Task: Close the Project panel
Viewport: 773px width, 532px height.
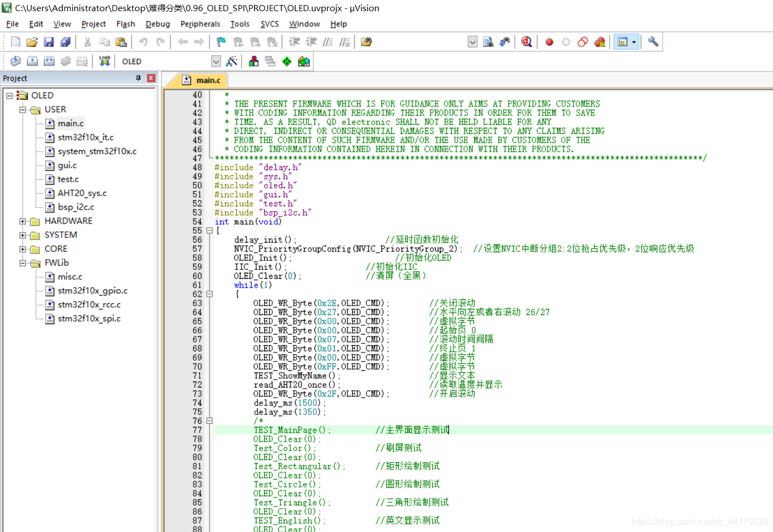Action: point(151,78)
